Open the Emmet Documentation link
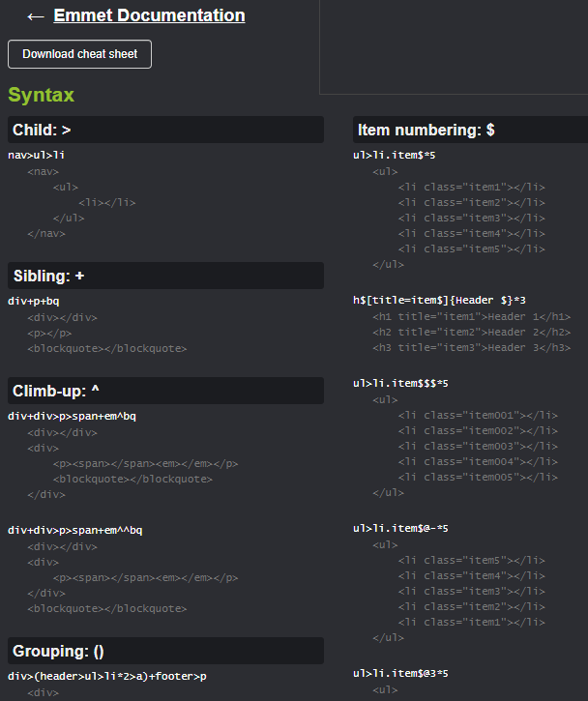This screenshot has height=701, width=588. [x=149, y=15]
